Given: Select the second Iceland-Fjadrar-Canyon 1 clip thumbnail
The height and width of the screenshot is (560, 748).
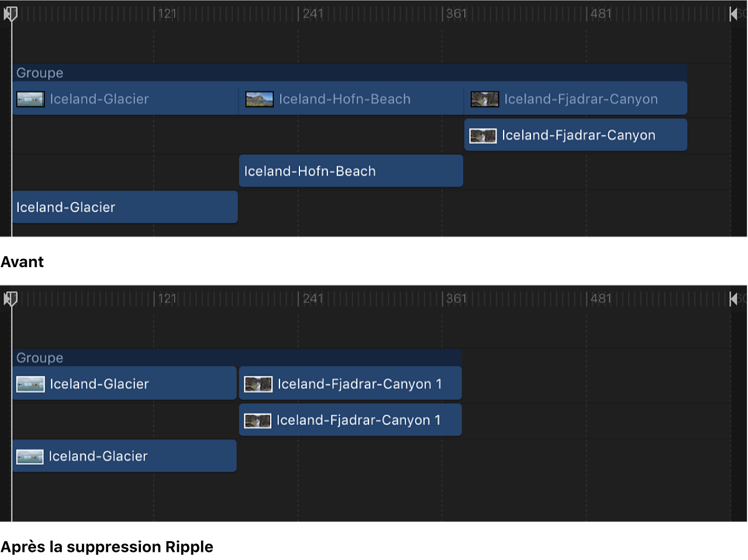Looking at the screenshot, I should (x=258, y=420).
